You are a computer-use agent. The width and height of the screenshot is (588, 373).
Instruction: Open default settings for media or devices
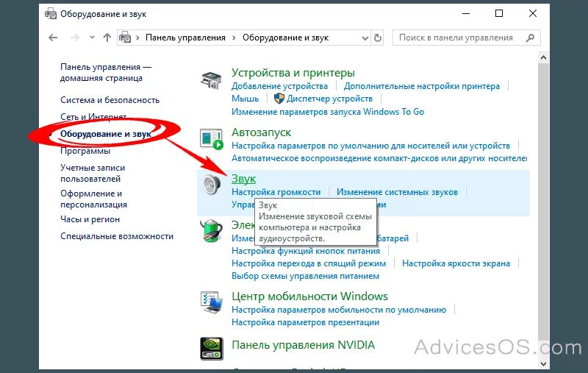point(370,146)
